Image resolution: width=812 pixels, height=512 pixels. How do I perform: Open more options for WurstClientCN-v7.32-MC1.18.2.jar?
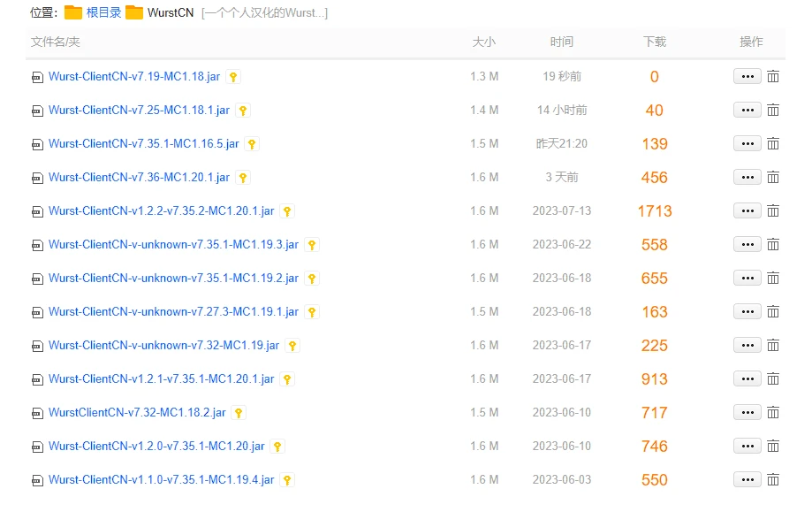coord(747,412)
